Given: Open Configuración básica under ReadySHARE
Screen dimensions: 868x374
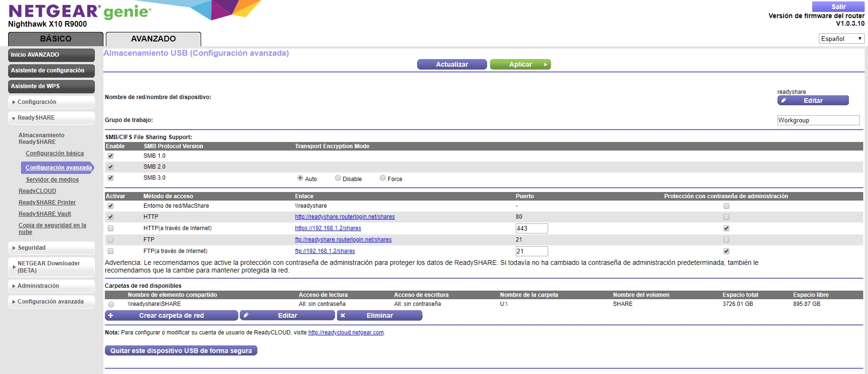Looking at the screenshot, I should coord(55,153).
